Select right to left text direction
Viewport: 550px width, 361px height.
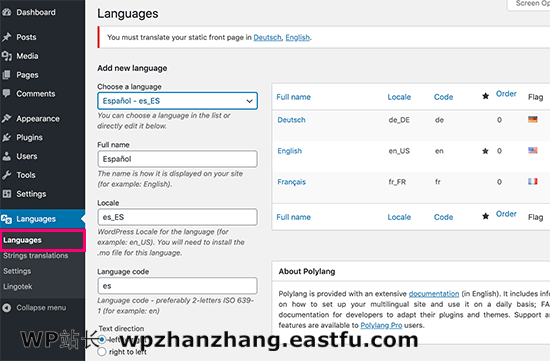(x=102, y=352)
